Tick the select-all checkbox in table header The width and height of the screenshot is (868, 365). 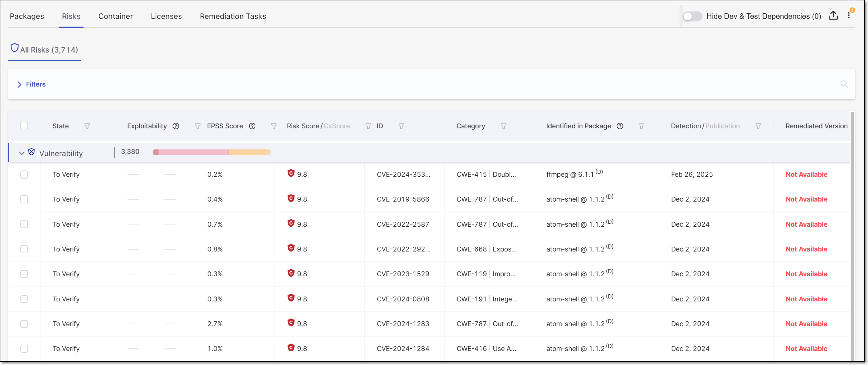[24, 126]
